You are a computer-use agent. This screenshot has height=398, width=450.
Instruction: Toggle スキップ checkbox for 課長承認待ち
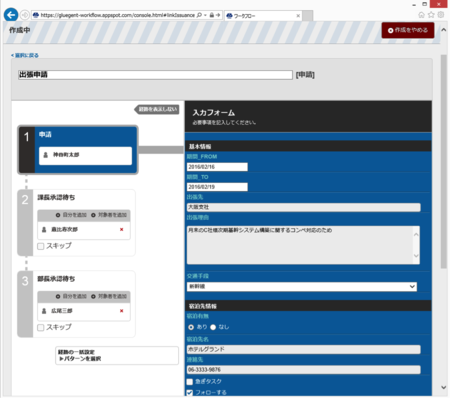41,246
